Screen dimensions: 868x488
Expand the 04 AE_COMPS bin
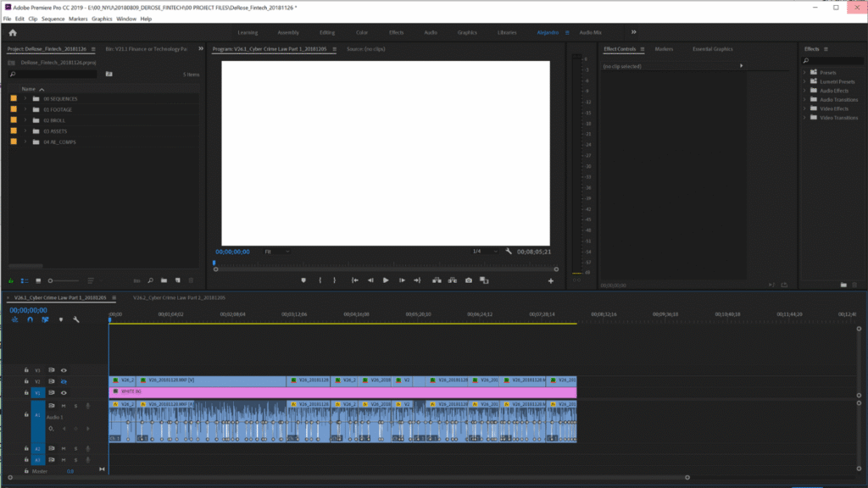(x=25, y=141)
